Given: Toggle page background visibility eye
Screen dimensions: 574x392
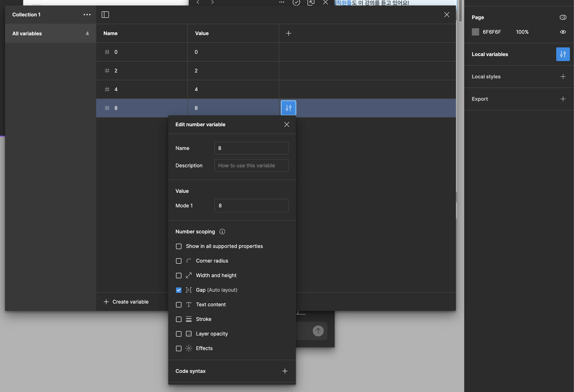Looking at the screenshot, I should click(563, 32).
